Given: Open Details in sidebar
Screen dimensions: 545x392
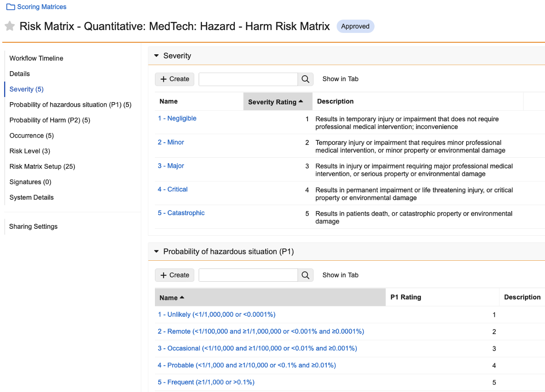Looking at the screenshot, I should [x=20, y=74].
